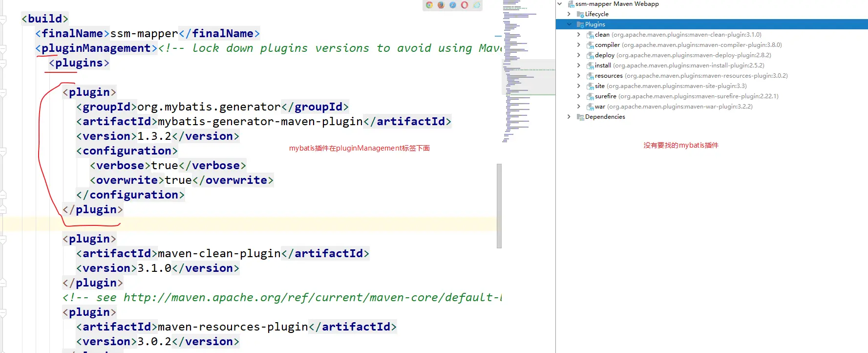Image resolution: width=868 pixels, height=353 pixels.
Task: Click the ssm-mapper Maven project icon
Action: [571, 4]
